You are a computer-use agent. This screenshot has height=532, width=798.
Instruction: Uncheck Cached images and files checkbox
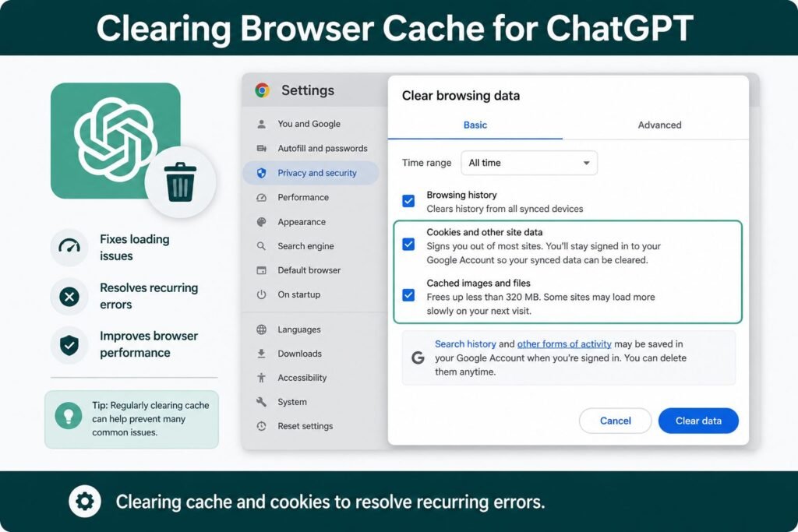coord(408,295)
